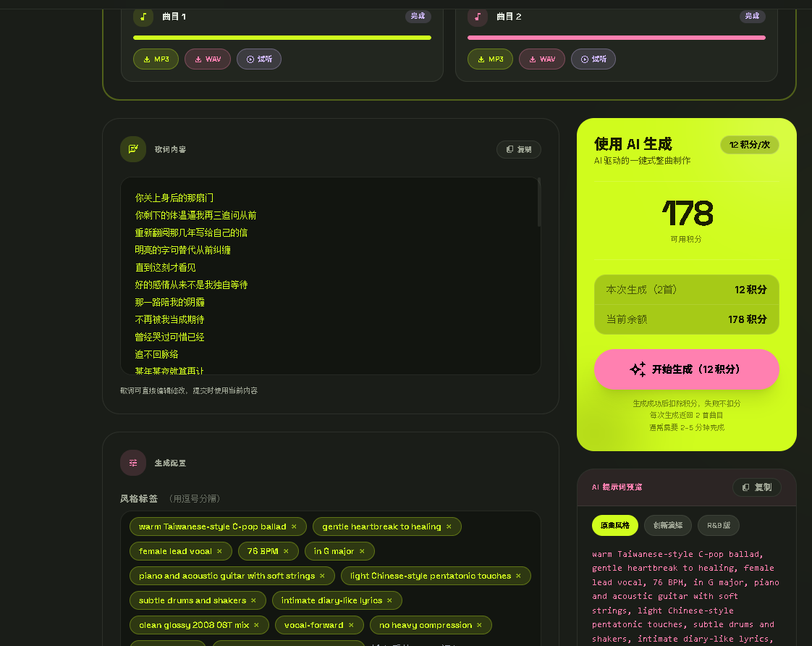The height and width of the screenshot is (646, 812).
Task: Play the 试听 preview of 曲目 2
Action: point(593,59)
